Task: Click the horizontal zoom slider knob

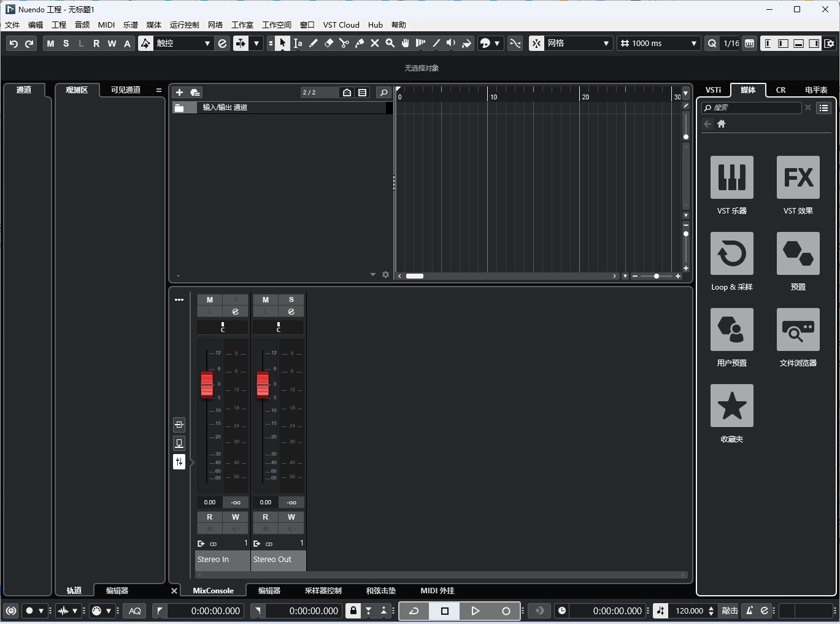Action: click(657, 276)
